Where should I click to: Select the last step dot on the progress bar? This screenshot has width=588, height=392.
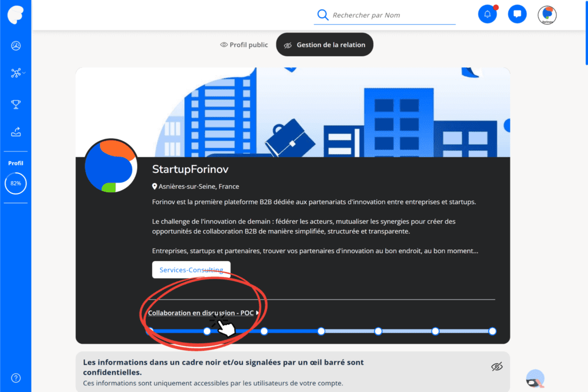pos(492,331)
